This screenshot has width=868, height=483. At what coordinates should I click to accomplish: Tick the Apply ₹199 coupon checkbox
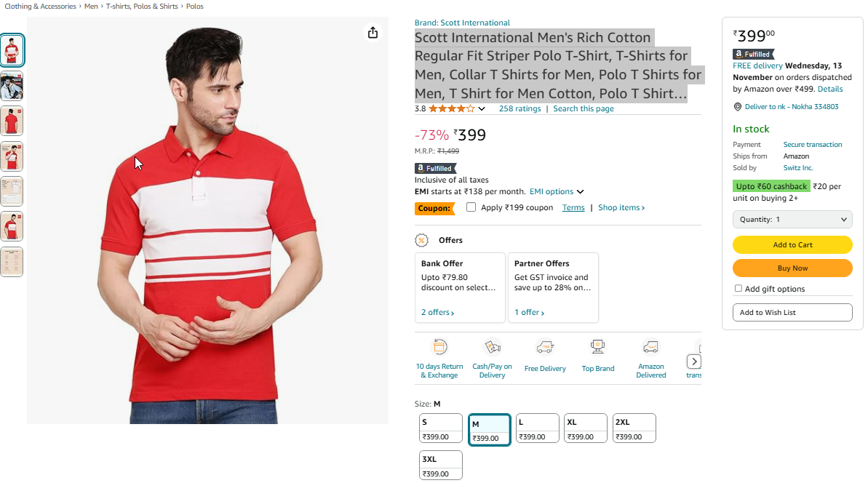[x=471, y=207]
